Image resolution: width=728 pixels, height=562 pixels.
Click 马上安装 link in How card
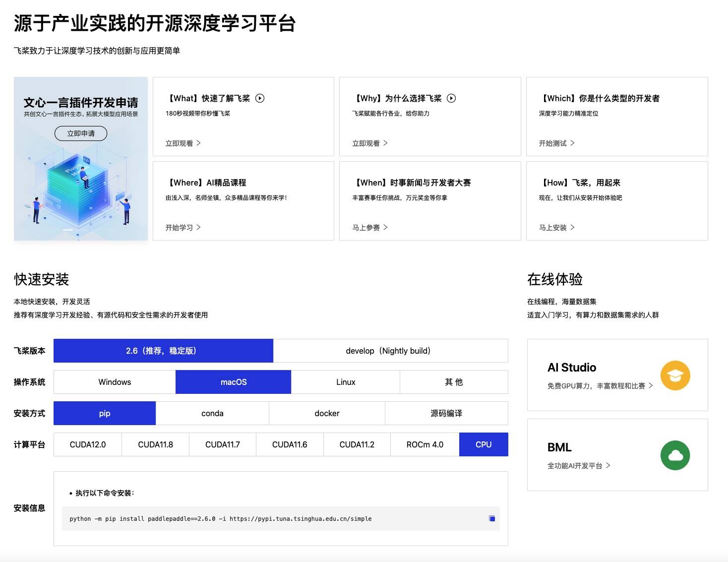557,228
